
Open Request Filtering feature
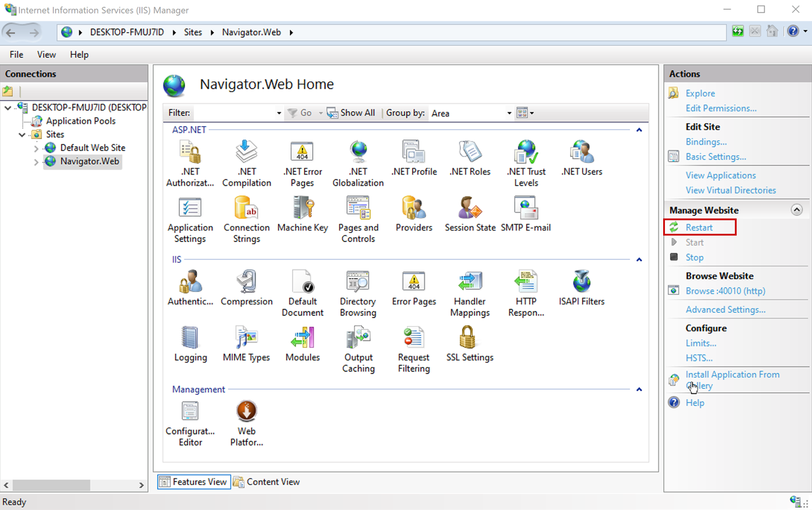(x=414, y=349)
